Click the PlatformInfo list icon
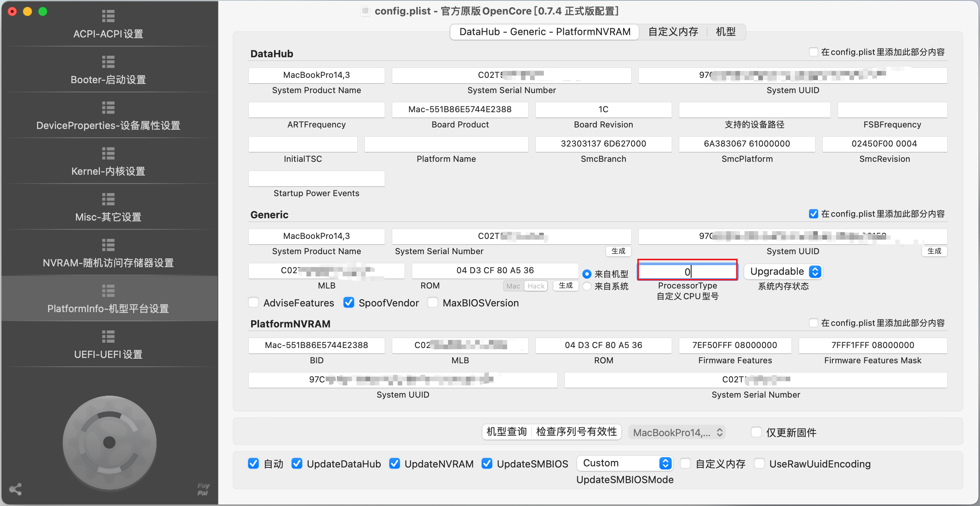The height and width of the screenshot is (506, 980). coord(108,291)
